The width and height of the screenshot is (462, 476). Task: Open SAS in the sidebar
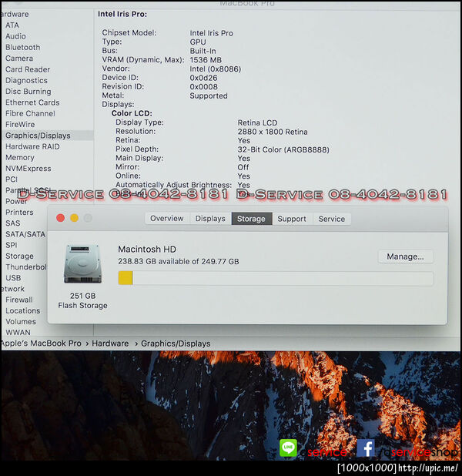pyautogui.click(x=13, y=223)
